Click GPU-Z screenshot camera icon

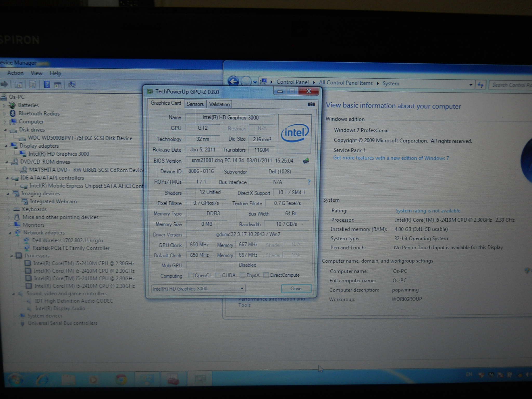(x=311, y=104)
